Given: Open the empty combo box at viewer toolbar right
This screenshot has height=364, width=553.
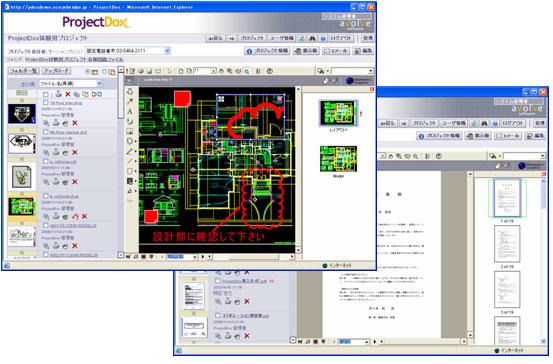Looking at the screenshot, I should pos(352,71).
